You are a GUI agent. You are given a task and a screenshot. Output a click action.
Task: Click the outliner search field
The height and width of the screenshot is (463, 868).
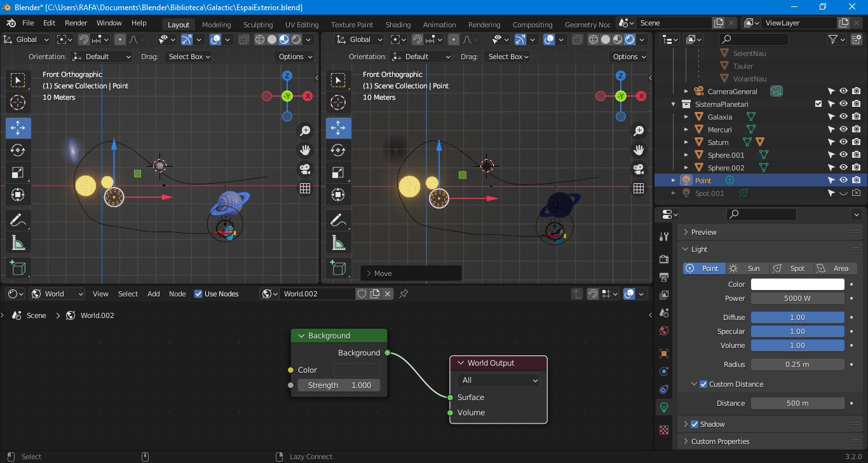tap(754, 39)
